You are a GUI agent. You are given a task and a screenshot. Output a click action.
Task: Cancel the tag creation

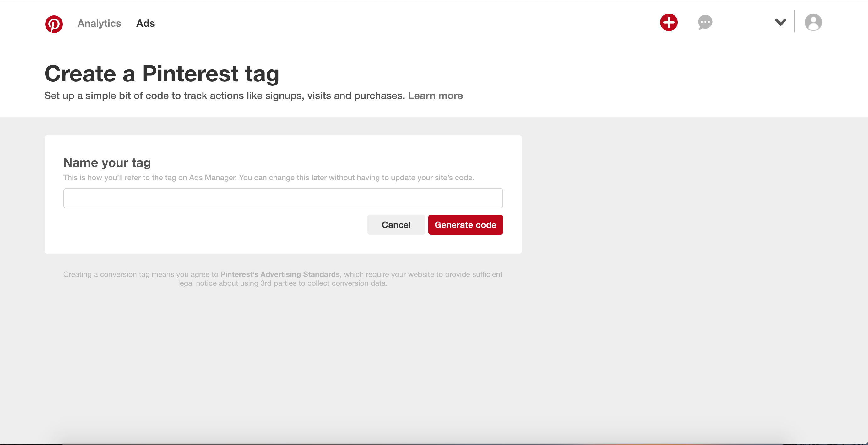[396, 225]
